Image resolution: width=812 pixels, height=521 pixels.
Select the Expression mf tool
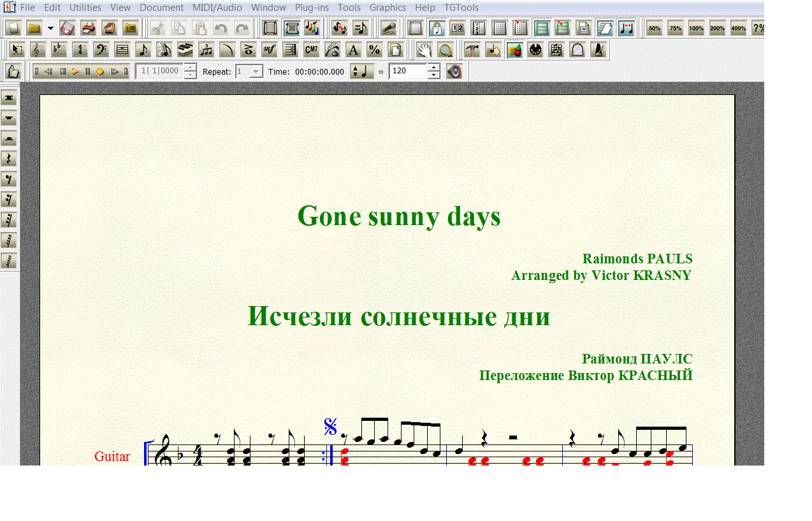[269, 50]
